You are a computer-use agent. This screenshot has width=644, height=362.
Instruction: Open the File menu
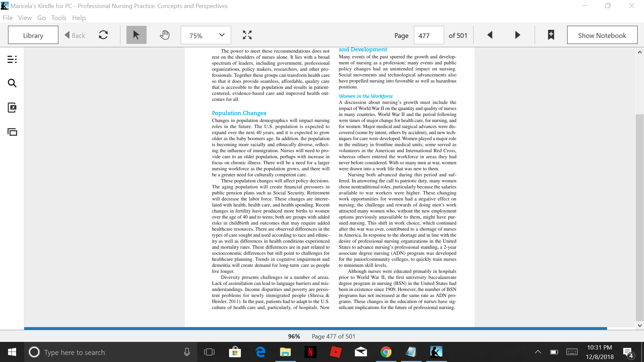(8, 18)
